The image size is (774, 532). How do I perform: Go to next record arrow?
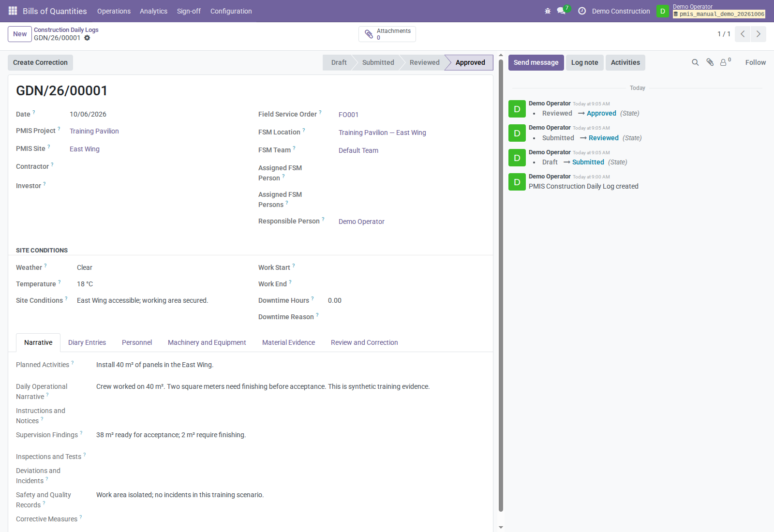(759, 34)
